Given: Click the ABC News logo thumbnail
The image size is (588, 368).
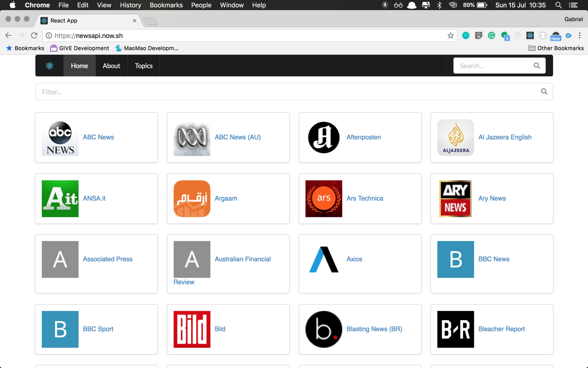Looking at the screenshot, I should (60, 138).
